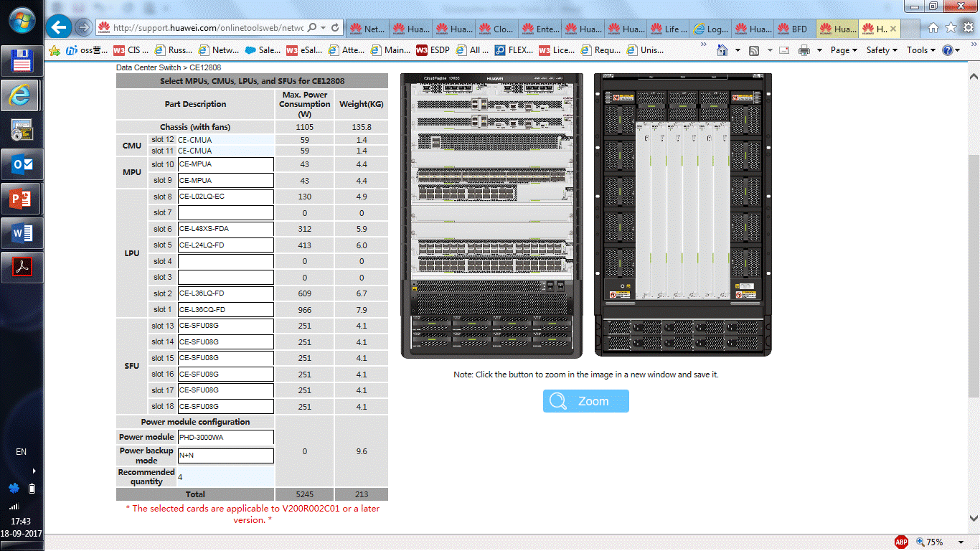The height and width of the screenshot is (551, 980).
Task: Open the Power backup mode N+N selector
Action: [x=226, y=456]
